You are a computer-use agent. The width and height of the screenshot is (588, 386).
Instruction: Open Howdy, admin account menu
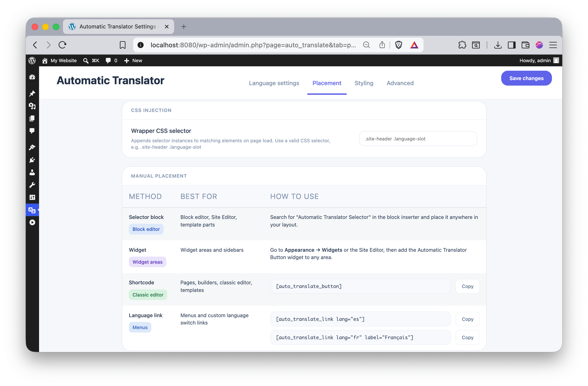[539, 60]
